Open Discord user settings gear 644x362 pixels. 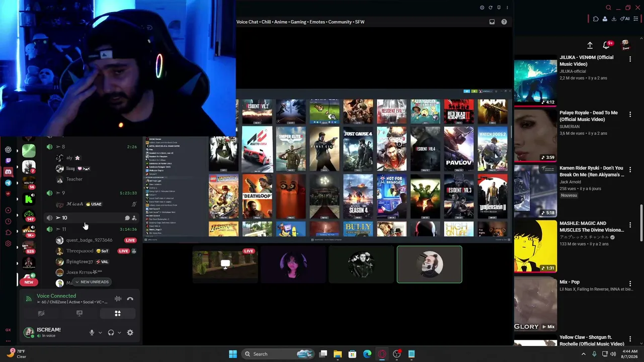[x=130, y=332]
